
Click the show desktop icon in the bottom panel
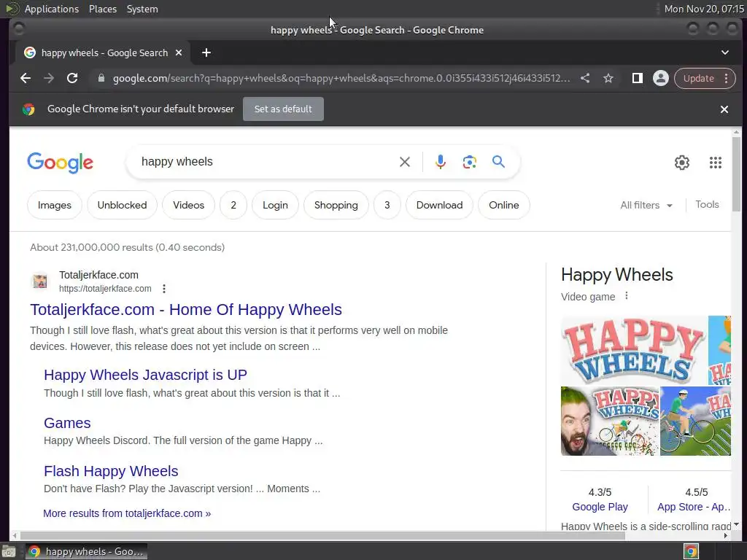click(9, 552)
